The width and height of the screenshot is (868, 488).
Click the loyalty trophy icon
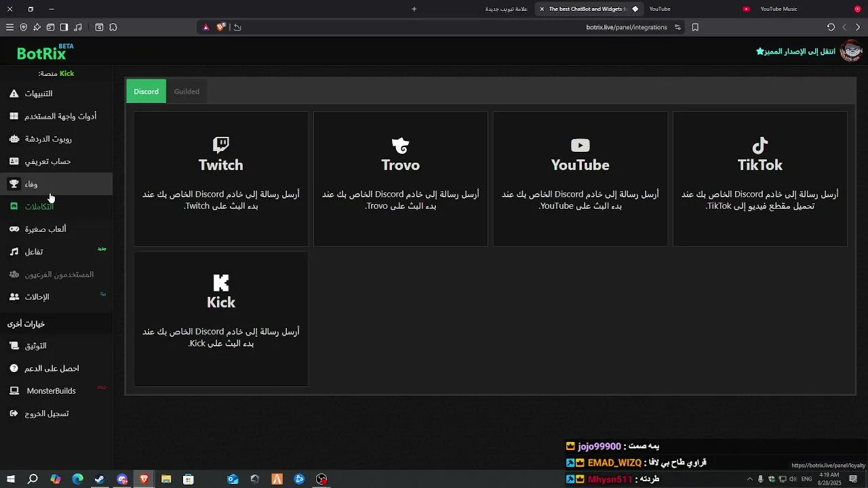pos(14,184)
